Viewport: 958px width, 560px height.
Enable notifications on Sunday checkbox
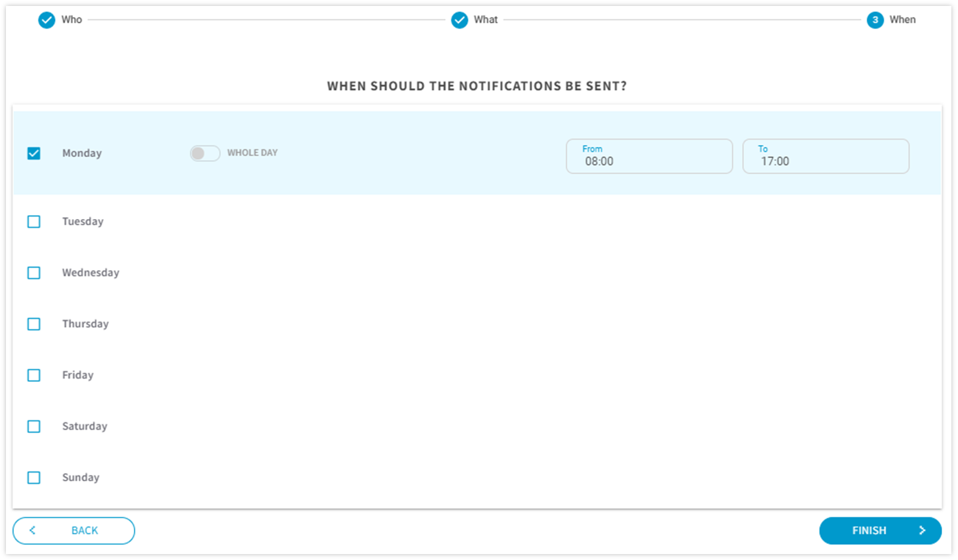click(x=34, y=477)
